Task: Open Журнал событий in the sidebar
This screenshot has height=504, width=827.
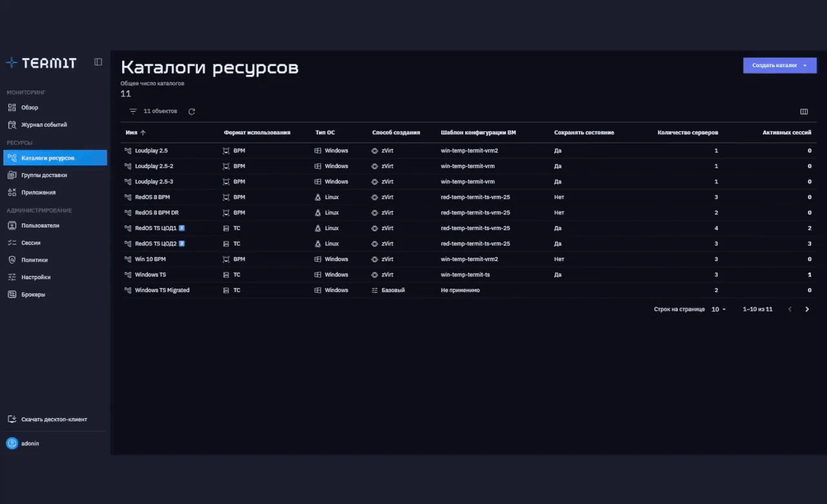Action: (x=55, y=125)
